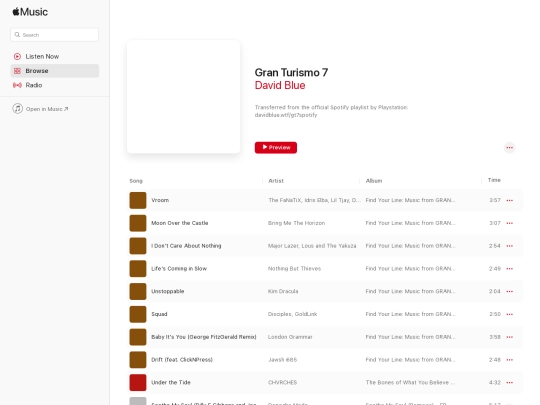Click the Apple Music logo
The image size is (540, 405).
tap(30, 12)
